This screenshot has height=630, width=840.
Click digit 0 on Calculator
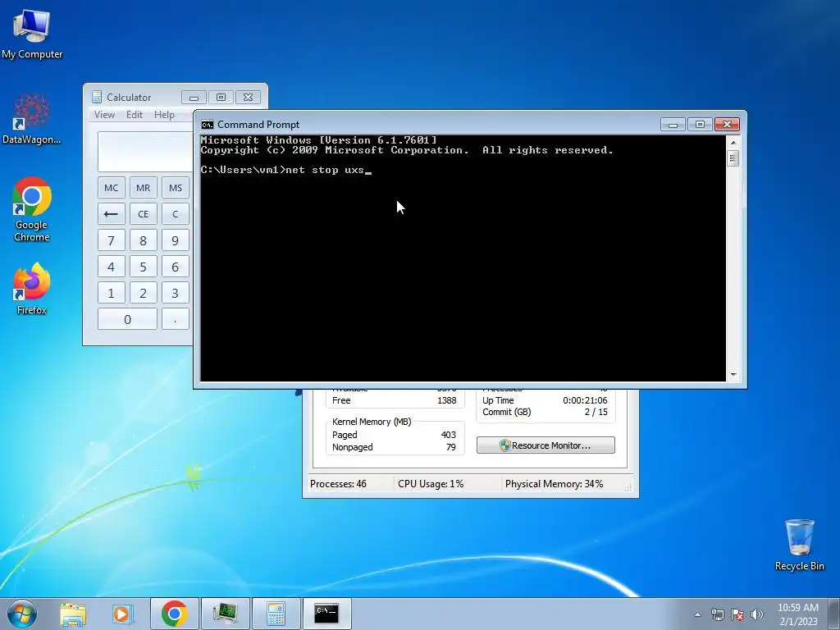(127, 319)
